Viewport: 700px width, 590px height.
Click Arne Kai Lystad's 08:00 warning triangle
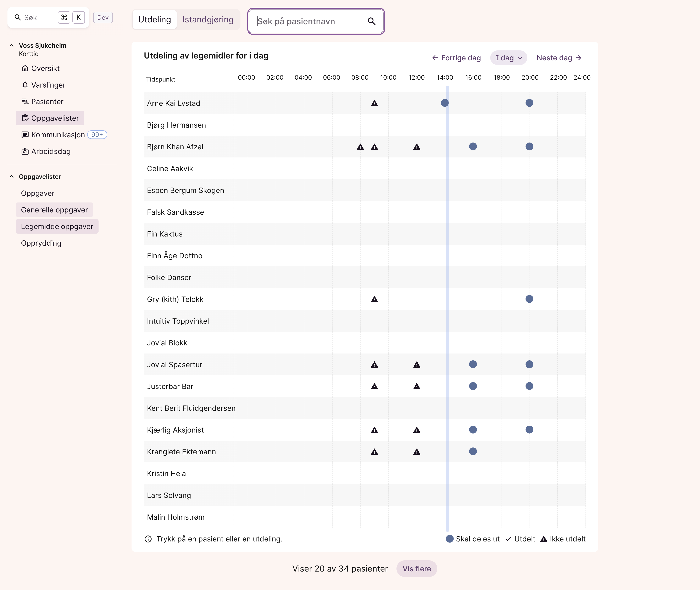(x=374, y=103)
